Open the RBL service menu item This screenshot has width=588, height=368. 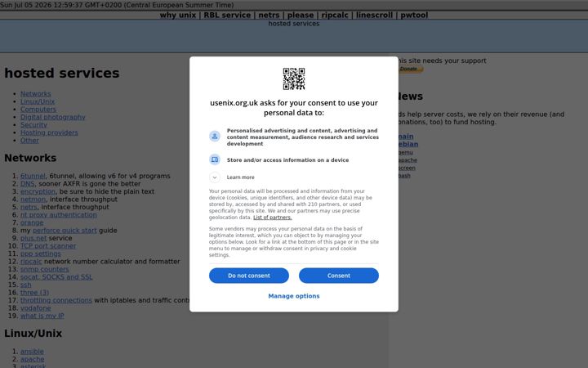[227, 15]
